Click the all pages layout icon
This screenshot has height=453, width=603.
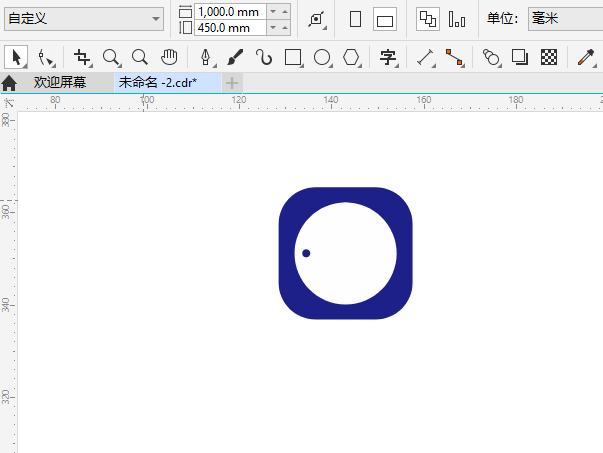click(428, 19)
